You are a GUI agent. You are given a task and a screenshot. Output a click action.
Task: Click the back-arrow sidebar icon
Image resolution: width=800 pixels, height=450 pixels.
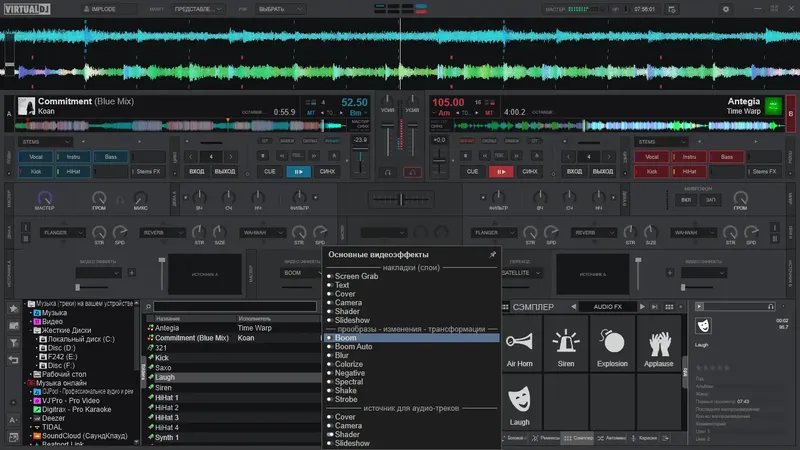[14, 360]
